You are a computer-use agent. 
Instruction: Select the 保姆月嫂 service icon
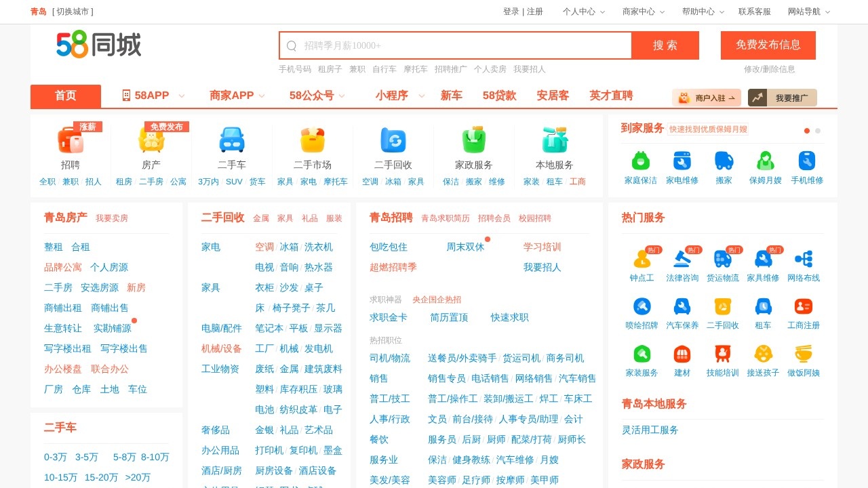[766, 161]
